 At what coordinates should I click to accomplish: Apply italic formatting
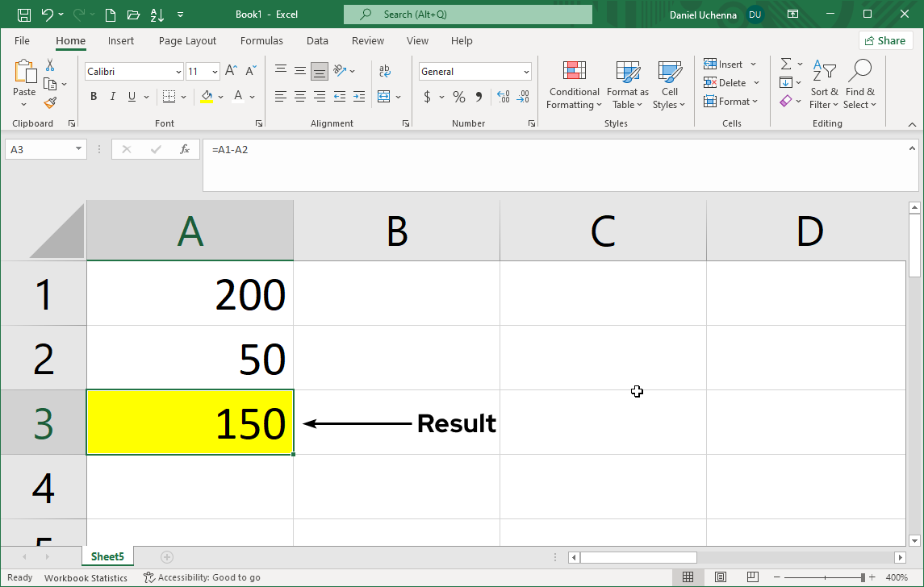[112, 96]
